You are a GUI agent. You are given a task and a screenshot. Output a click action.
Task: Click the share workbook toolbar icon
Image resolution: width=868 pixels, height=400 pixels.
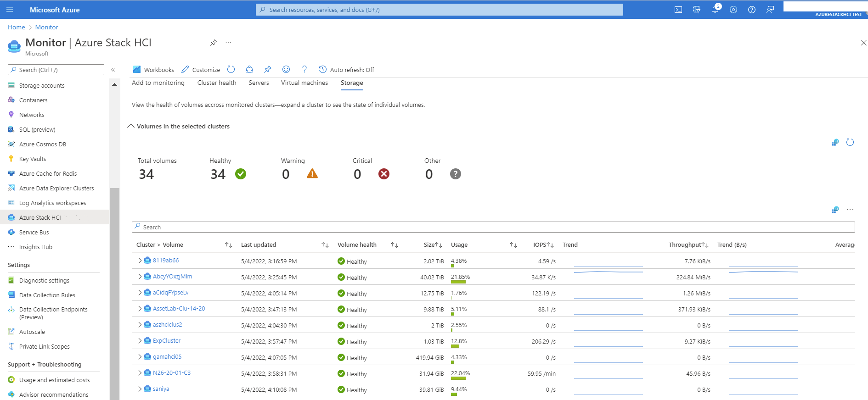click(x=249, y=69)
